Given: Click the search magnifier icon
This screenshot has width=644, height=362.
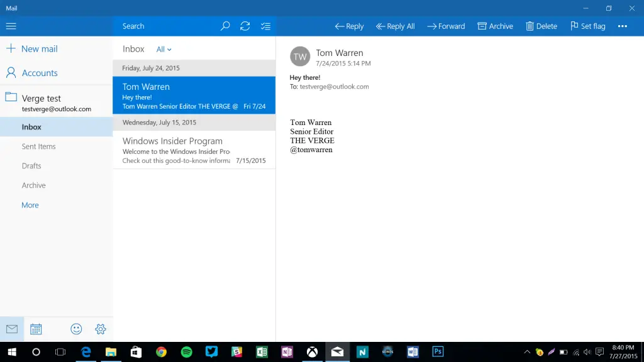Looking at the screenshot, I should 225,26.
